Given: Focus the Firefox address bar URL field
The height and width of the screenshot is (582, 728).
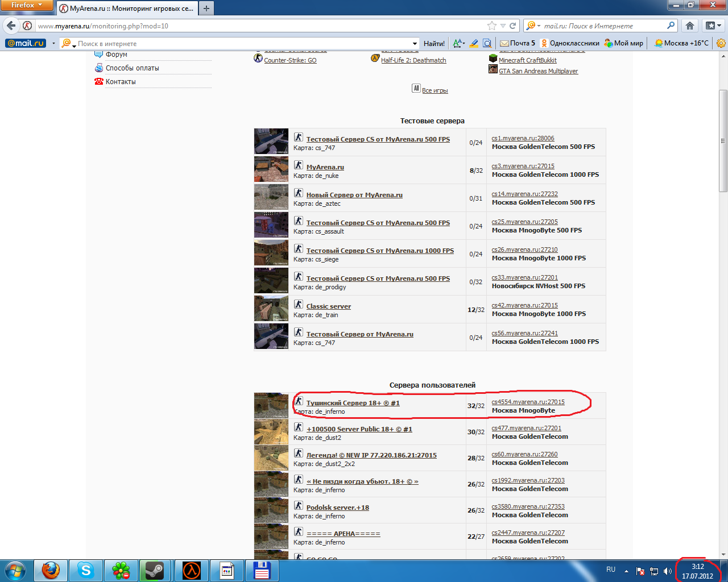Looking at the screenshot, I should [262, 26].
